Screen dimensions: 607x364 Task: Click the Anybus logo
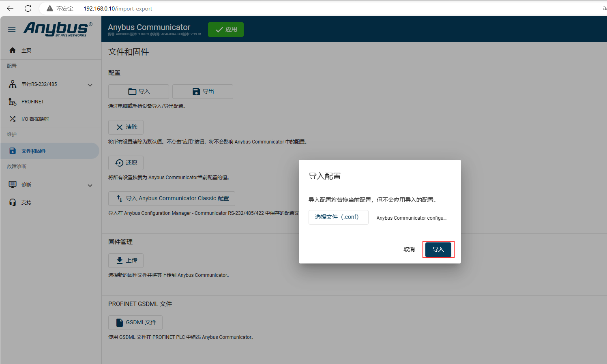[x=58, y=29]
